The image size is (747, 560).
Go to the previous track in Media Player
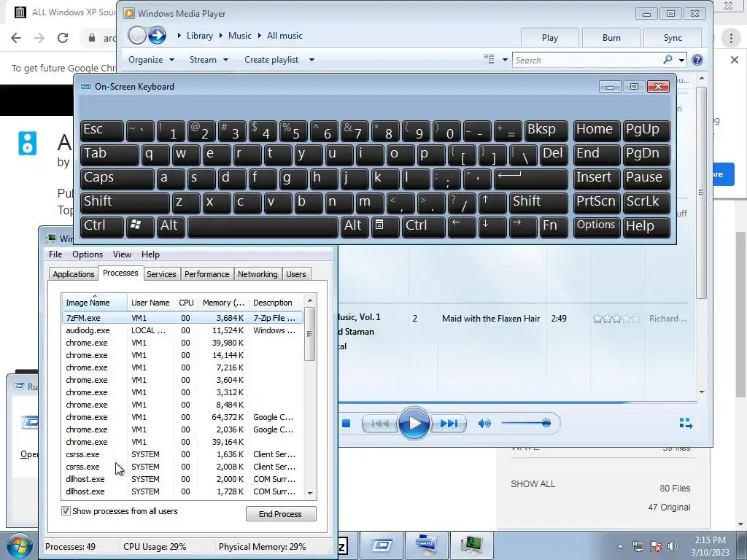pyautogui.click(x=379, y=423)
